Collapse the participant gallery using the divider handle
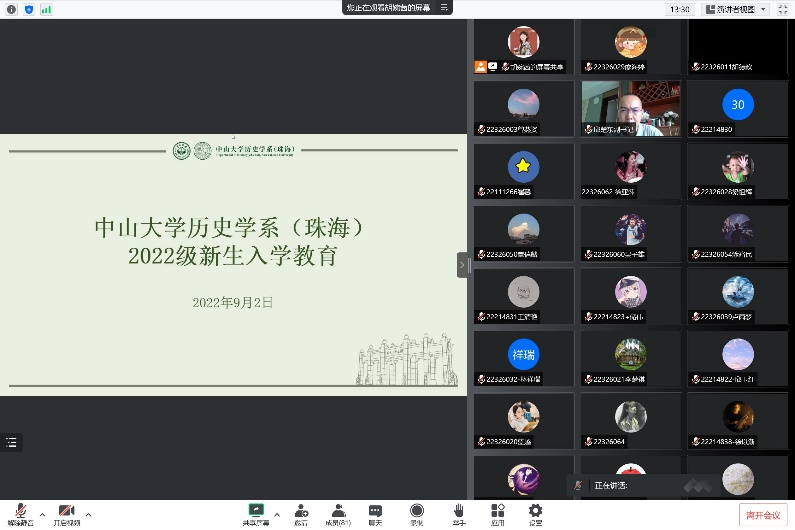The width and height of the screenshot is (795, 530). 463,265
